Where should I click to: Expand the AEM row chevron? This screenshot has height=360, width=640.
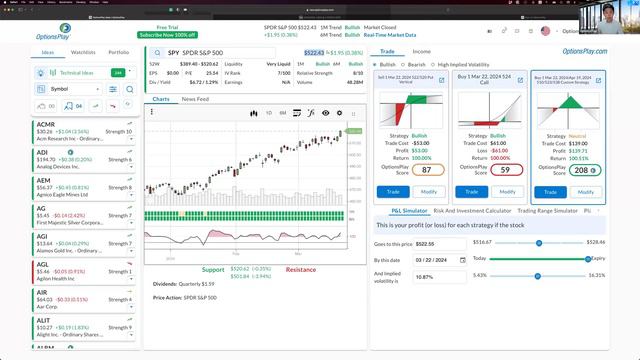[131, 195]
